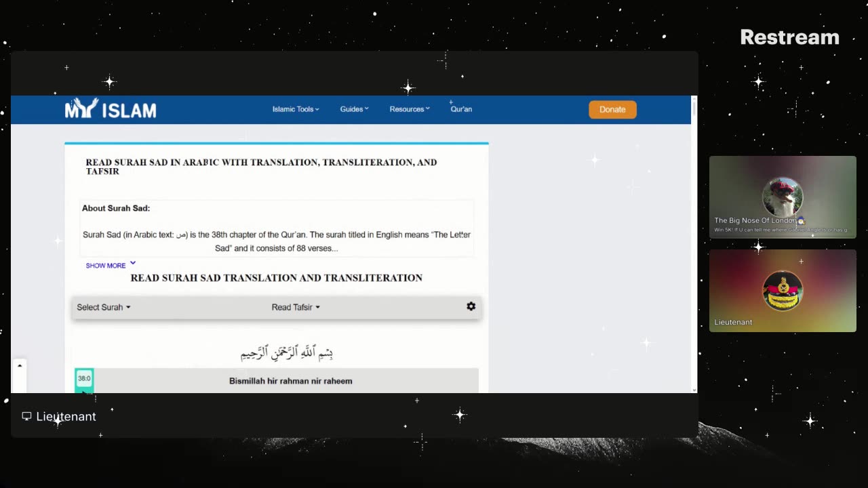Open the Resources menu
The width and height of the screenshot is (868, 488).
[x=410, y=109]
